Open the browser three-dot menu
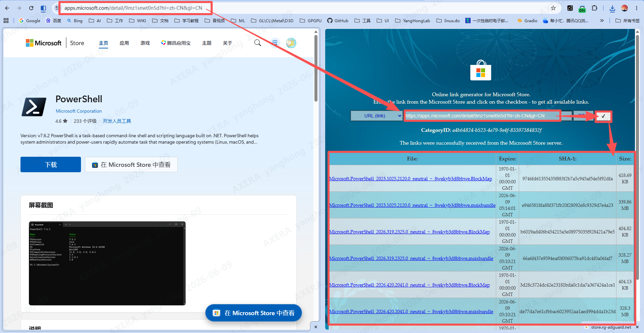This screenshot has width=644, height=333. point(637,8)
